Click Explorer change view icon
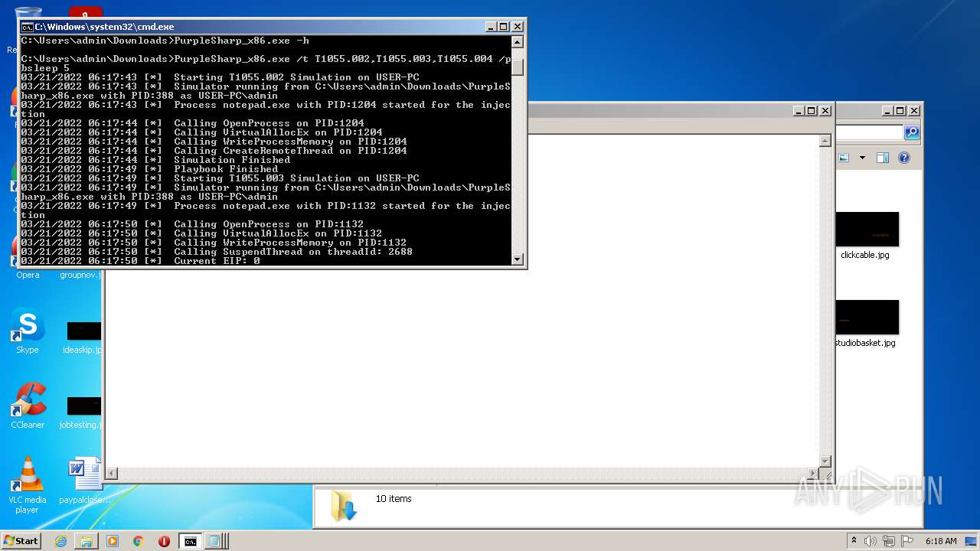This screenshot has width=980, height=551. 844,158
